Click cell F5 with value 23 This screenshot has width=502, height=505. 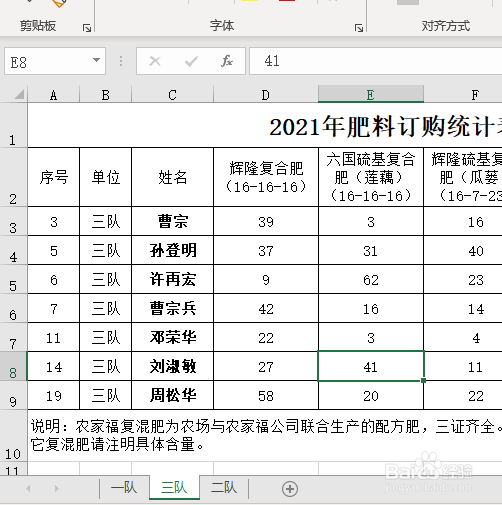[463, 279]
